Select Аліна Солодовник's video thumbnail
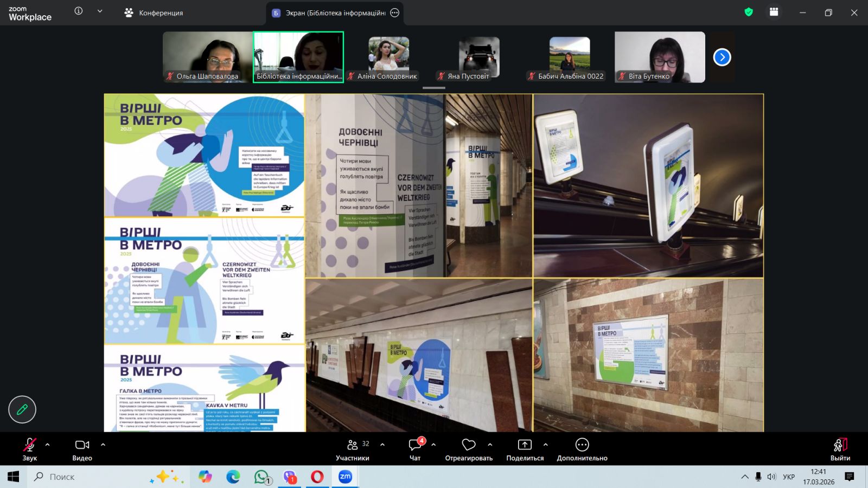 pyautogui.click(x=388, y=57)
